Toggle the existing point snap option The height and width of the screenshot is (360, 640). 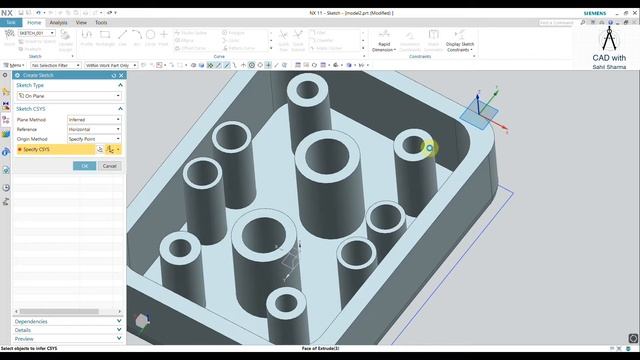[x=268, y=65]
